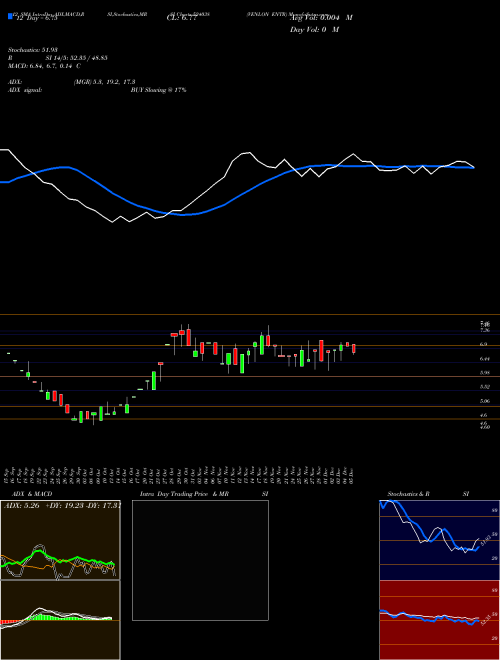The image size is (500, 660).
Task: Click the MACD histogram chart panel
Action: [x=60, y=620]
